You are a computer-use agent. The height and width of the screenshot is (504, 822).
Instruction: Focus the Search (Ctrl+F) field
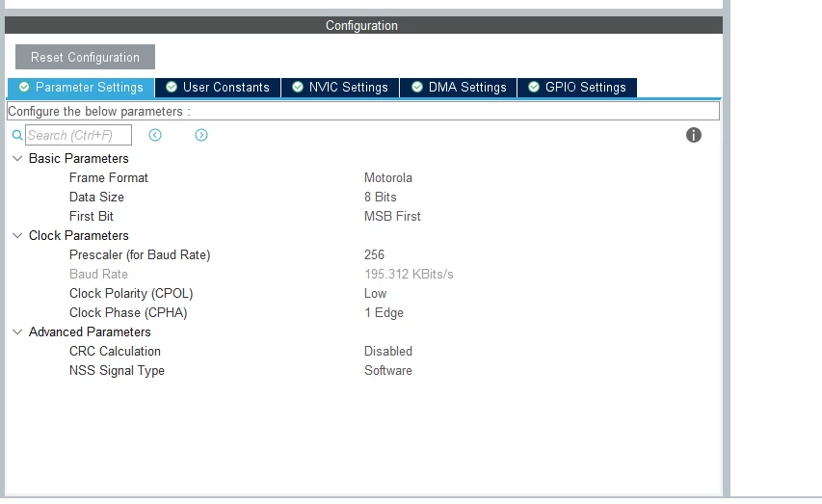(79, 135)
